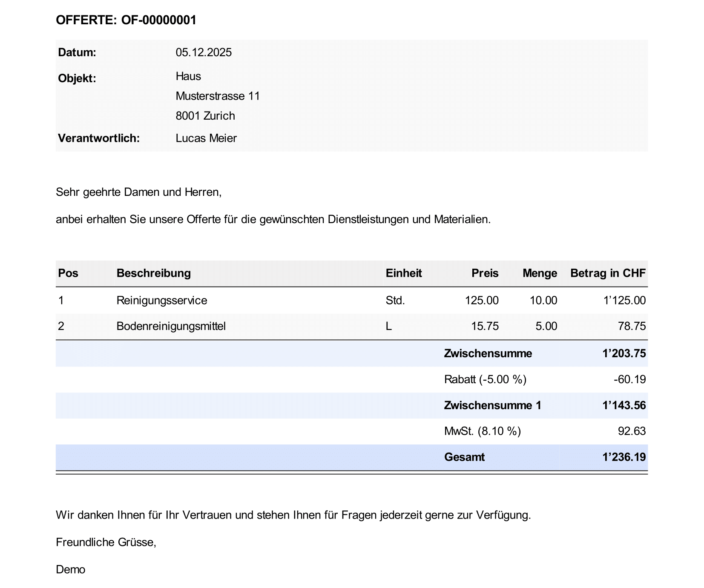Select the Bodenreinigungsmittel line item
Viewport: 704px width, 588px height.
click(171, 327)
